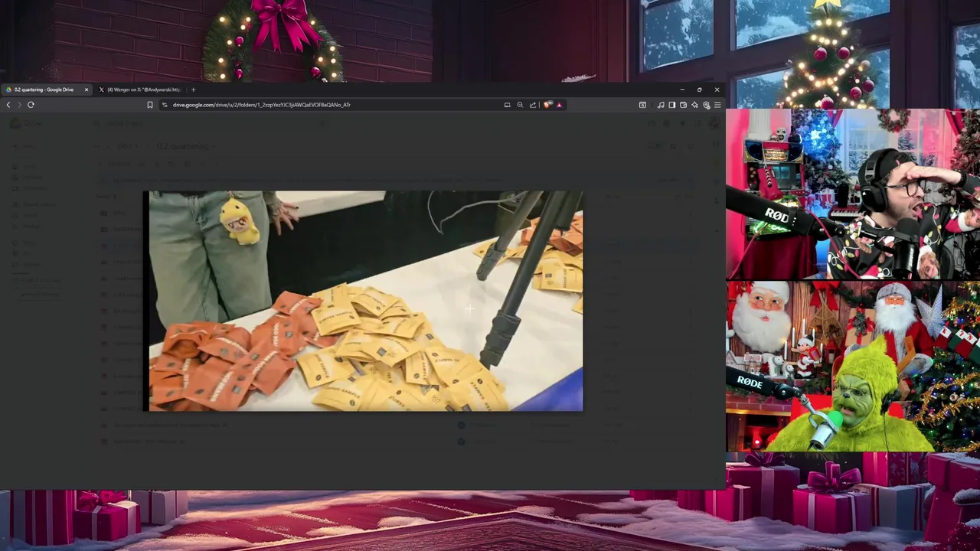Reload the Google Drive page
The image size is (980, 551).
(31, 105)
